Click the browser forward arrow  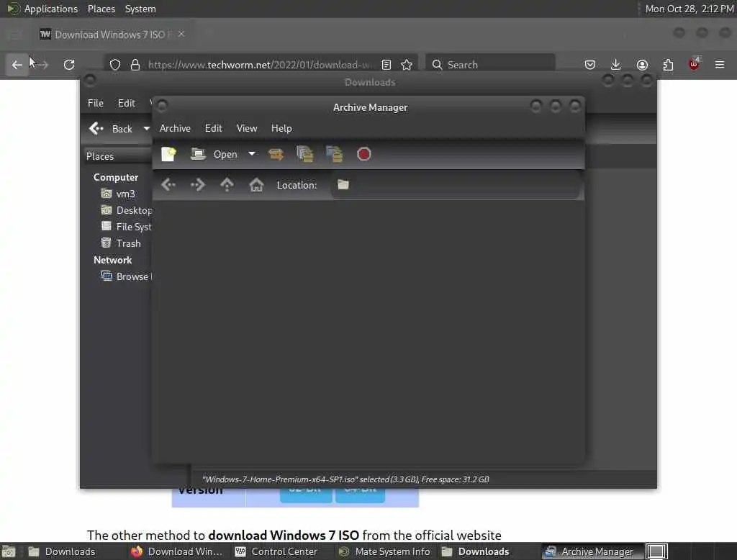pos(43,64)
